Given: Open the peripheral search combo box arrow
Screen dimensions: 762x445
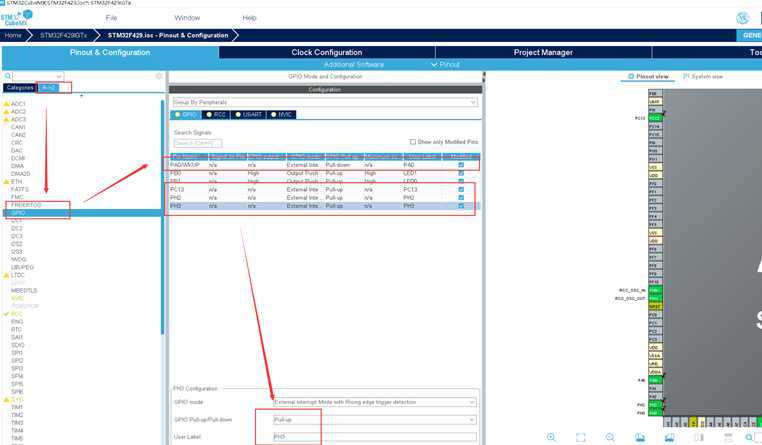Looking at the screenshot, I should 59,76.
